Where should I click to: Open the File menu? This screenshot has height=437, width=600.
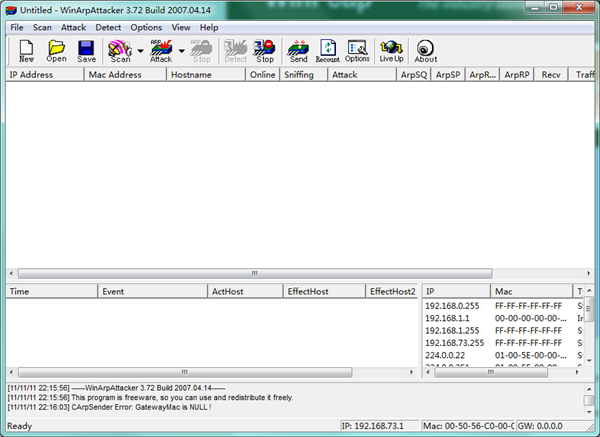pos(17,28)
